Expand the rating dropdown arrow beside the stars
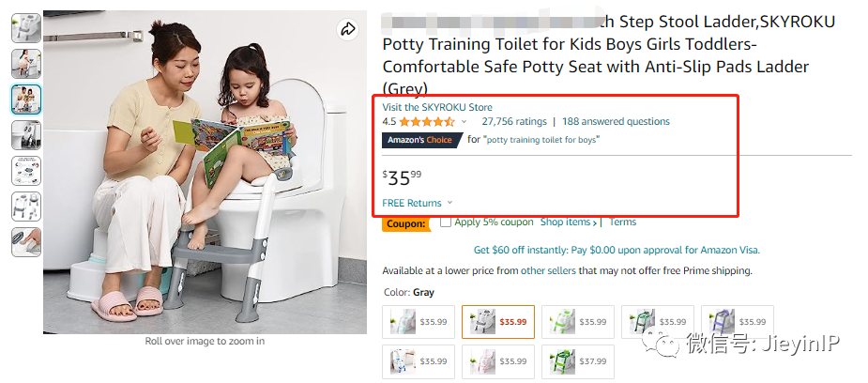The width and height of the screenshot is (868, 383). click(464, 122)
